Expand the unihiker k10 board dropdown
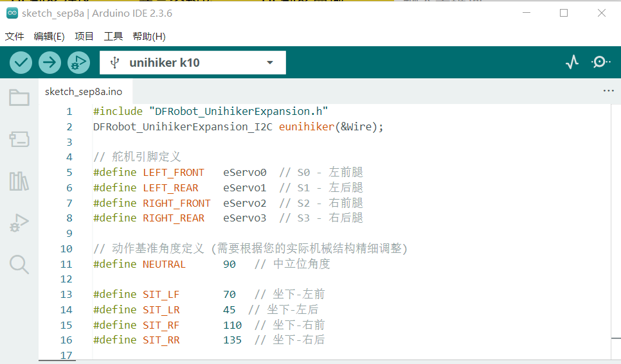Viewport: 621px width, 364px height. pyautogui.click(x=270, y=62)
